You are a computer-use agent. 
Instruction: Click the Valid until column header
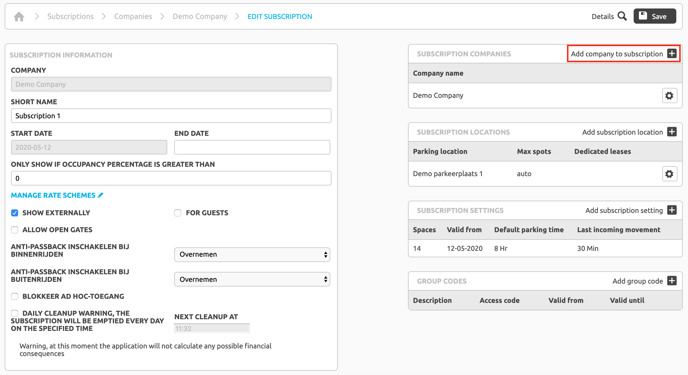pyautogui.click(x=627, y=300)
